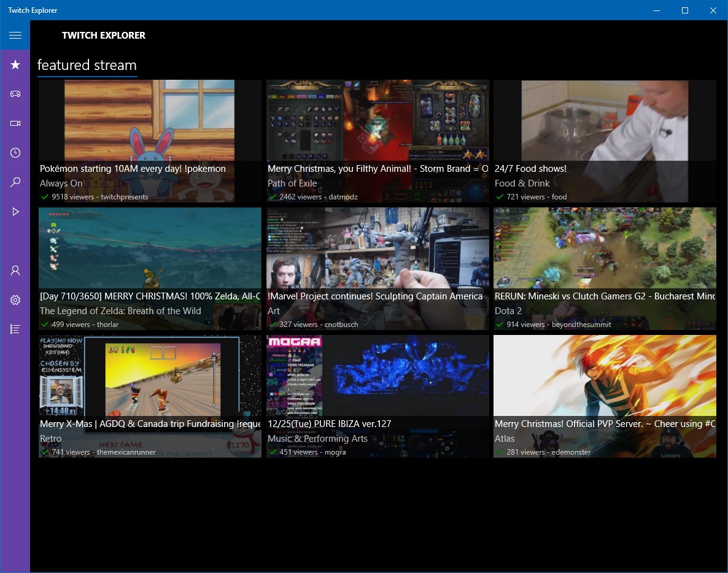Screen dimensions: 728x573
Task: Select the play triangle sidebar icon
Action: coord(15,212)
